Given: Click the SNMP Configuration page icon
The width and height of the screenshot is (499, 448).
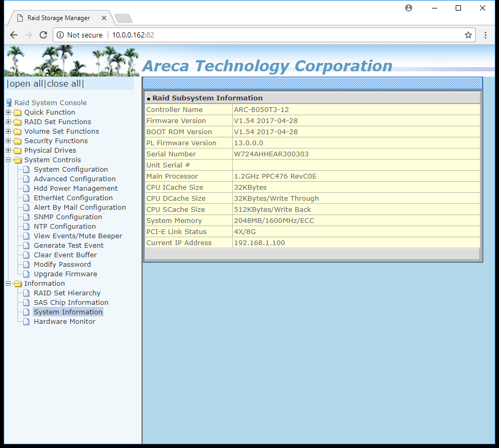Looking at the screenshot, I should coord(27,217).
